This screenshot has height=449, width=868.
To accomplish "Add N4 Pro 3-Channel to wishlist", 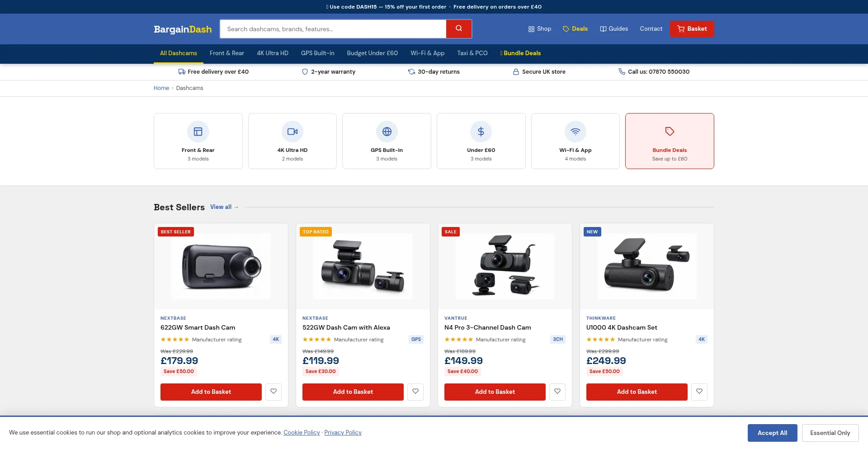I will (x=557, y=392).
